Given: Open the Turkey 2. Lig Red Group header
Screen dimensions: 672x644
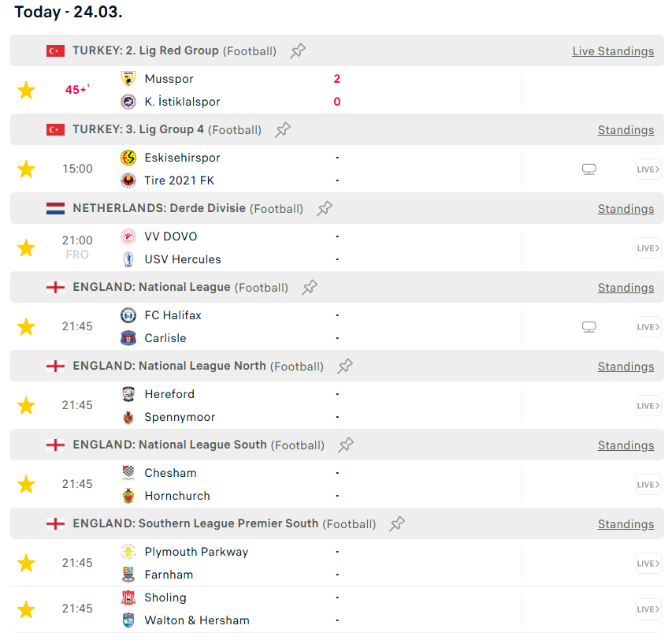Looking at the screenshot, I should [x=146, y=50].
